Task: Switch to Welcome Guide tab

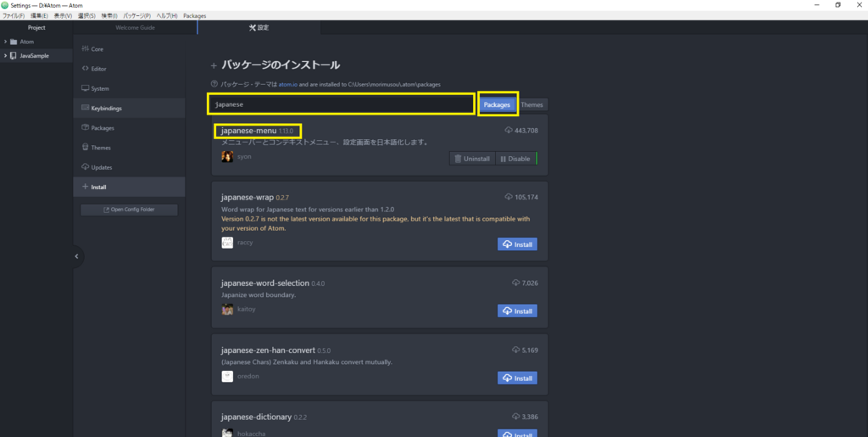Action: 135,28
